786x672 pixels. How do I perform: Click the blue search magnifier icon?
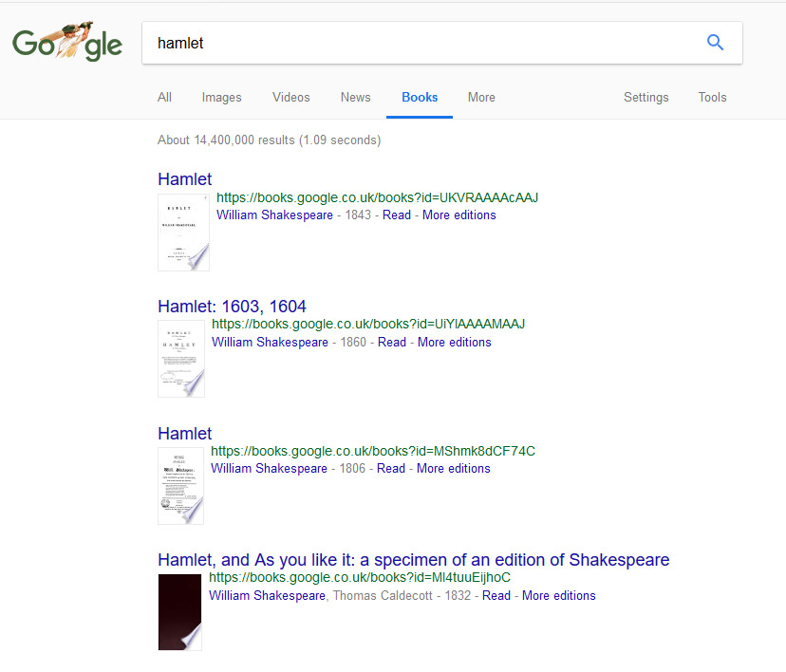point(715,43)
